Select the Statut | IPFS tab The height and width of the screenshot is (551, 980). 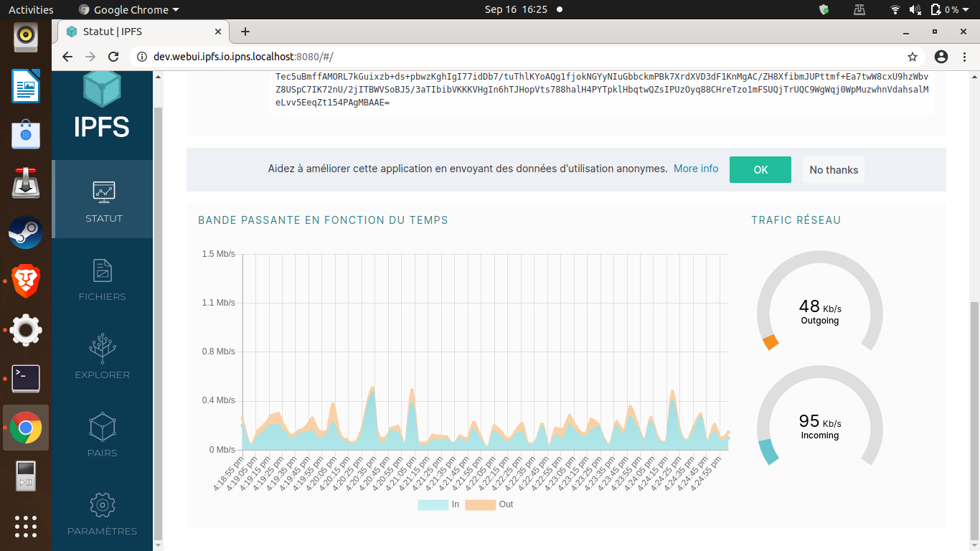point(143,32)
